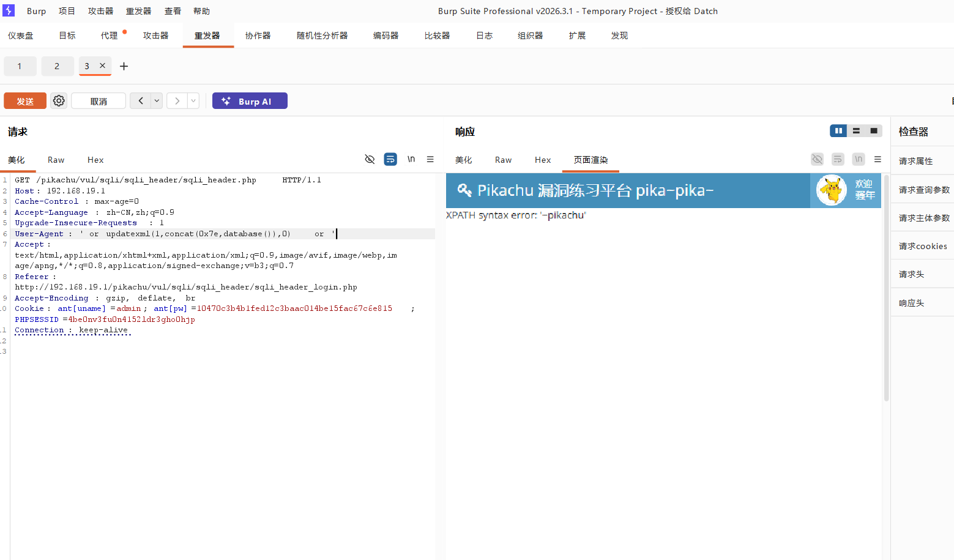Go forward to next request with right arrow
The image size is (954, 560).
click(x=177, y=101)
